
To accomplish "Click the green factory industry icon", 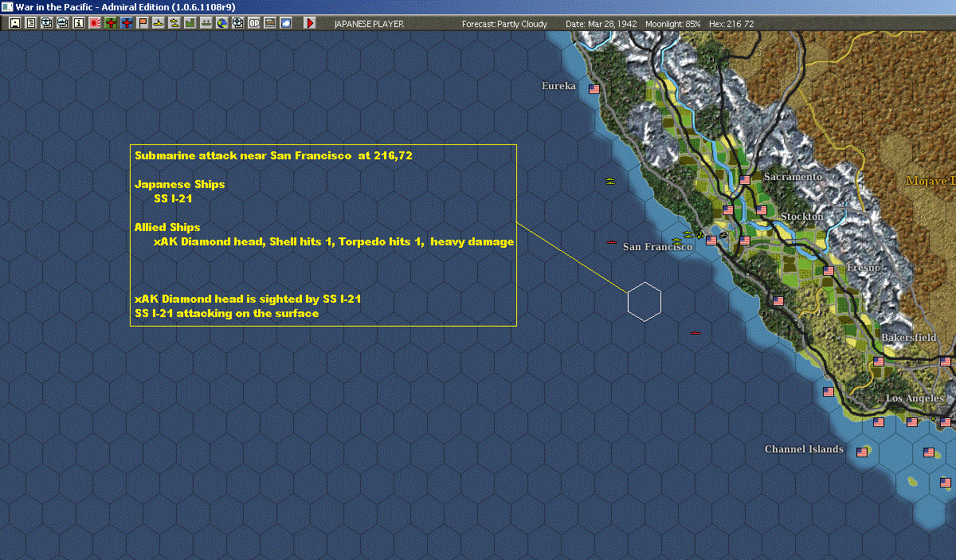I will click(x=190, y=23).
